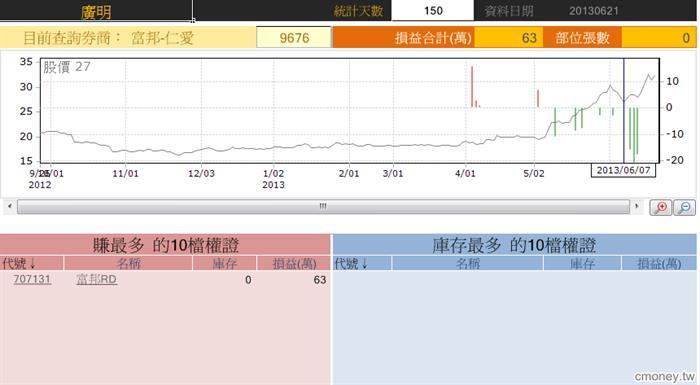Sort by 代號 in the red table
This screenshot has width=700, height=385.
pos(19,264)
